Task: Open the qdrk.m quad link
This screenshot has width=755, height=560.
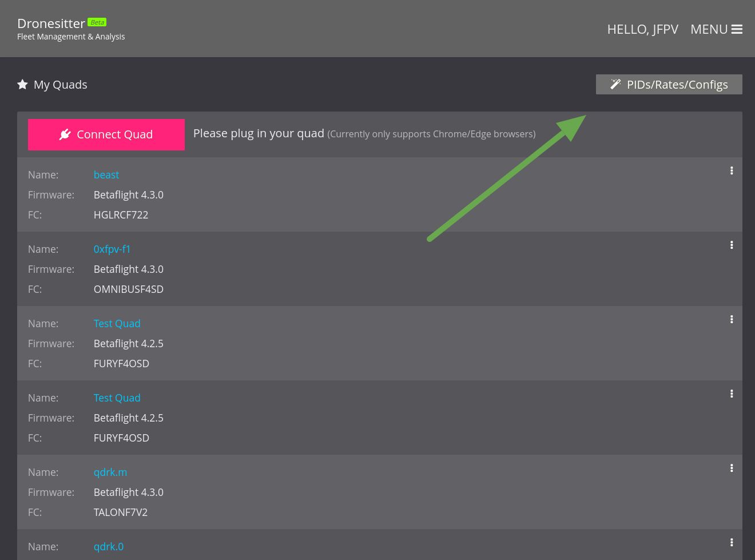Action: [110, 472]
